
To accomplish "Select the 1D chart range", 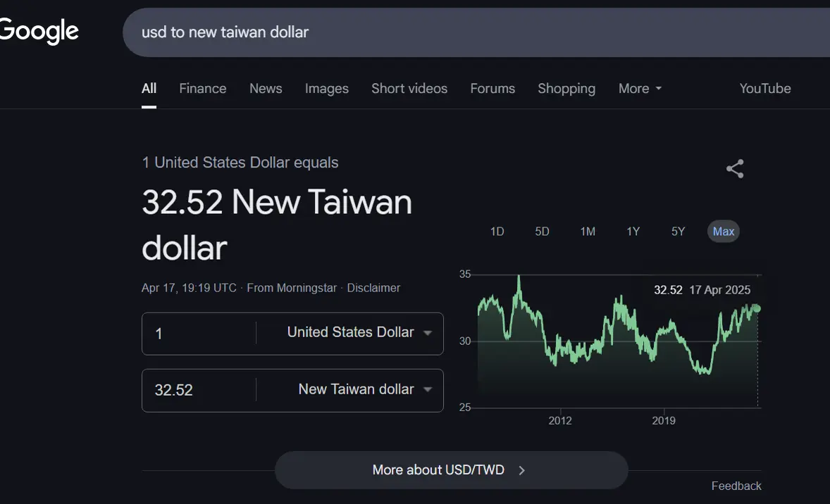I will (x=497, y=232).
